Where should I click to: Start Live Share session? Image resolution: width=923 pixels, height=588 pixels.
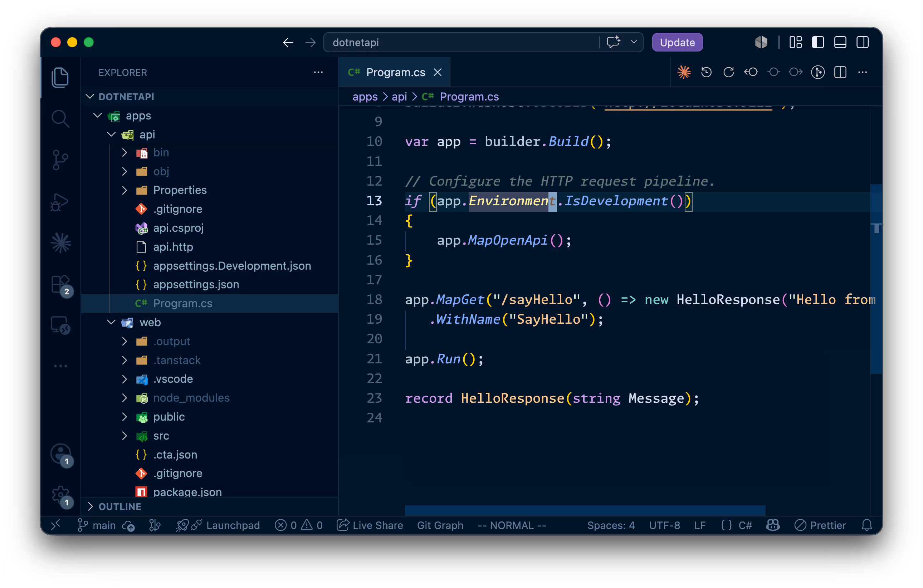coord(370,525)
